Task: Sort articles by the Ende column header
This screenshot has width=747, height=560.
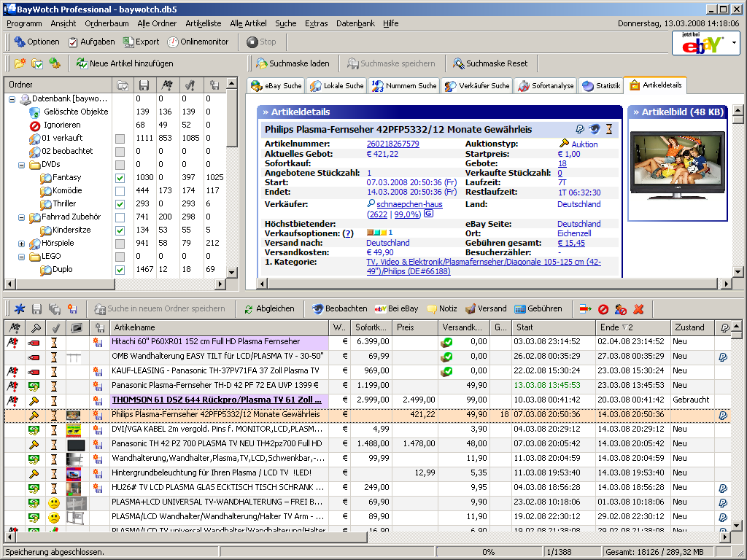Action: coord(632,327)
